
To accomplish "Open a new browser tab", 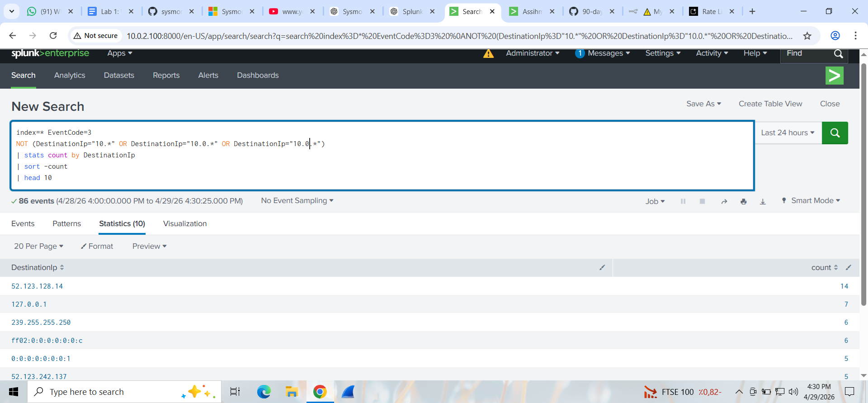I will [752, 11].
